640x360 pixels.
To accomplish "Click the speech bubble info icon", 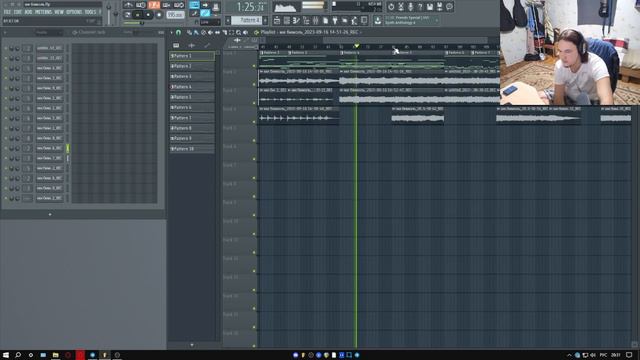I will click(449, 7).
